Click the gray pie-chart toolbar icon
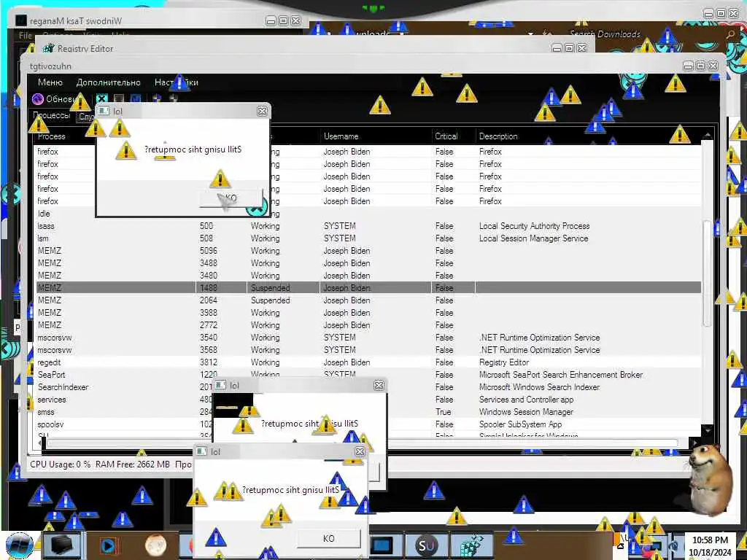The image size is (747, 560). 174,98
